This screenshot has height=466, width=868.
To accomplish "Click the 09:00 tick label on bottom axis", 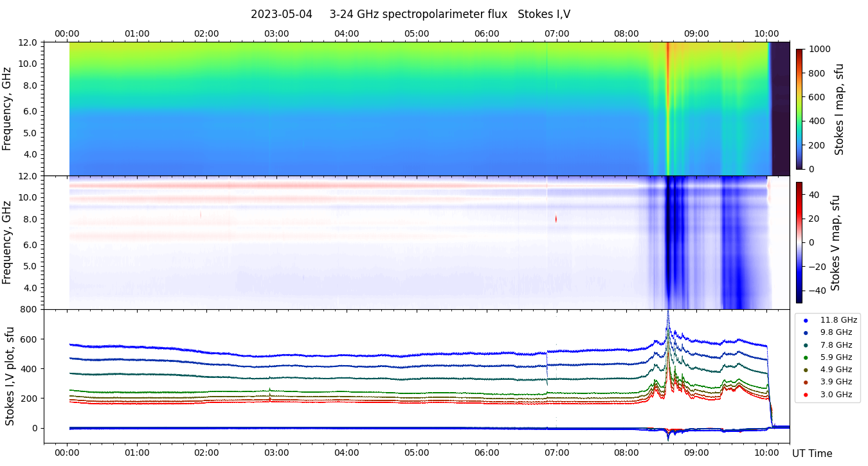I will [696, 453].
